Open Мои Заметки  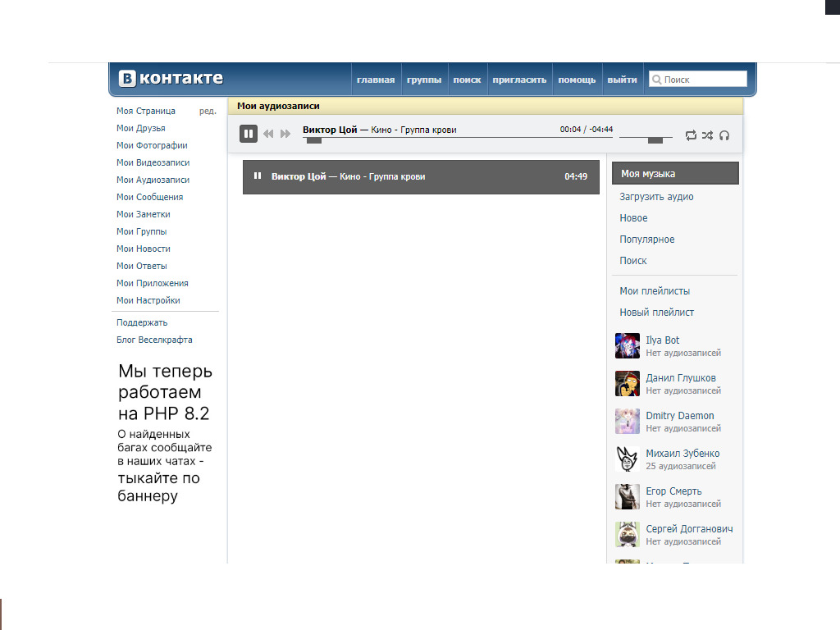(x=144, y=214)
